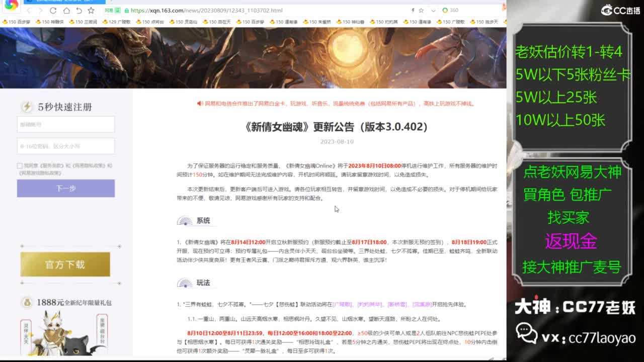Click the 360 search engine icon
The width and height of the screenshot is (644, 362).
(x=445, y=10)
